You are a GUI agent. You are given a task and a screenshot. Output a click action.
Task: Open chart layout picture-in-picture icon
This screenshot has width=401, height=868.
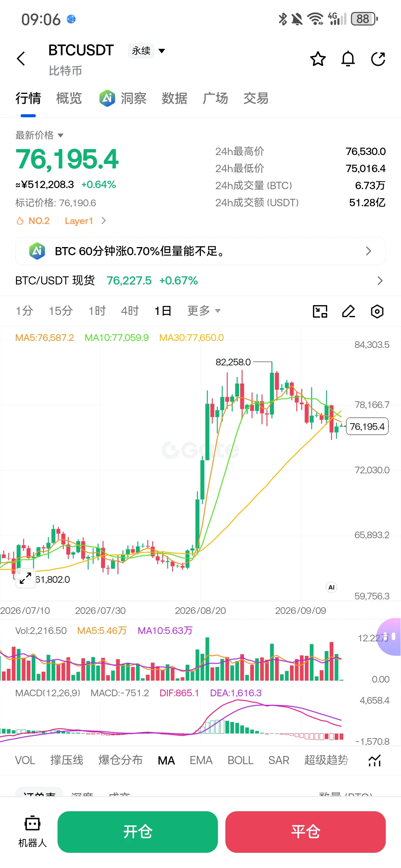[320, 311]
